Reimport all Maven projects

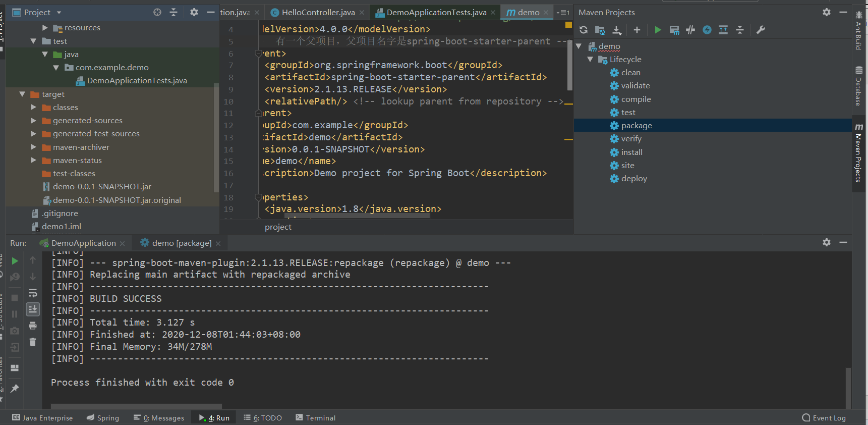click(x=584, y=30)
